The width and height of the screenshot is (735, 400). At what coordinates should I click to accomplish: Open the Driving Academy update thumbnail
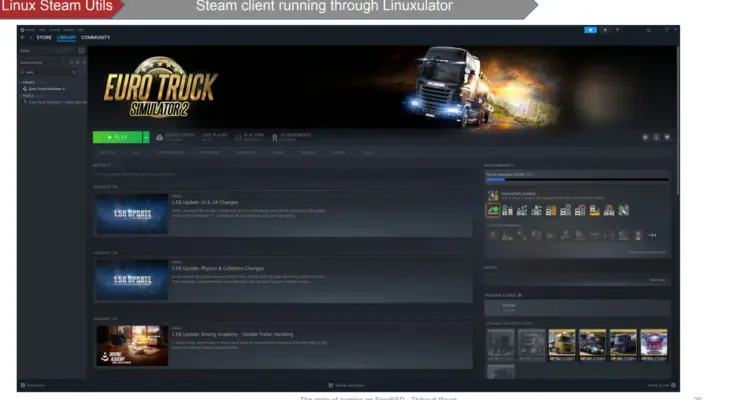point(131,345)
